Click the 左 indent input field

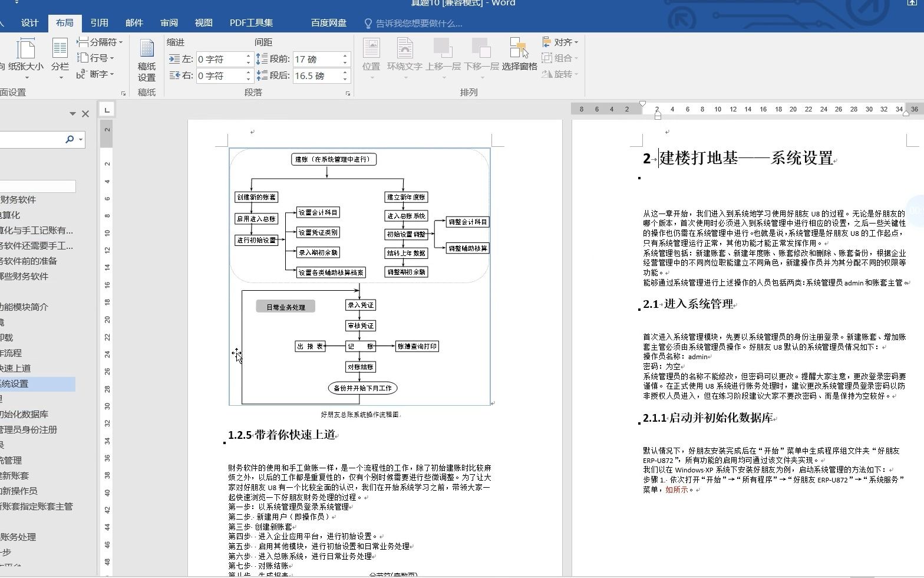219,59
